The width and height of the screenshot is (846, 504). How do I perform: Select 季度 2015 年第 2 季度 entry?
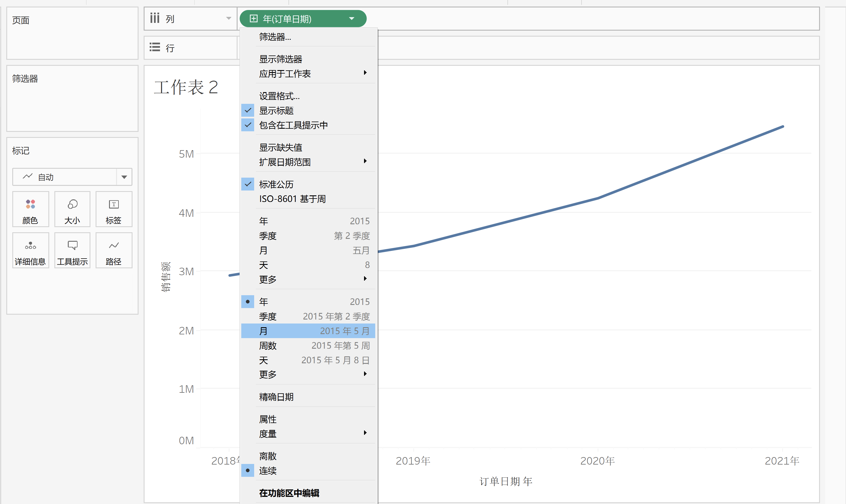point(308,317)
